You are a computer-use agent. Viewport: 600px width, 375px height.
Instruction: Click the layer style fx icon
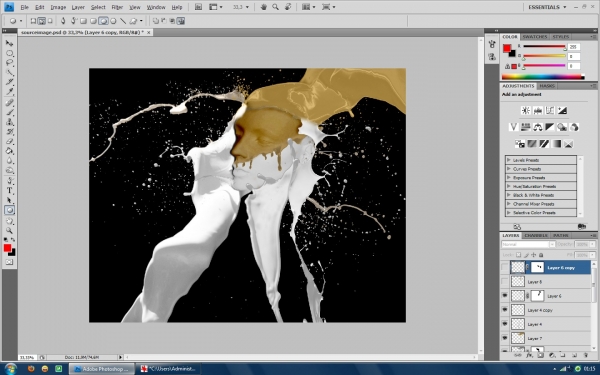point(529,355)
